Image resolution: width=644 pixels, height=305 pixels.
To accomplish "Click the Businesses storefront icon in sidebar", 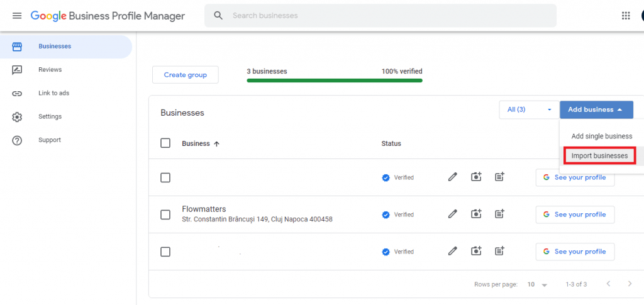I will [17, 47].
